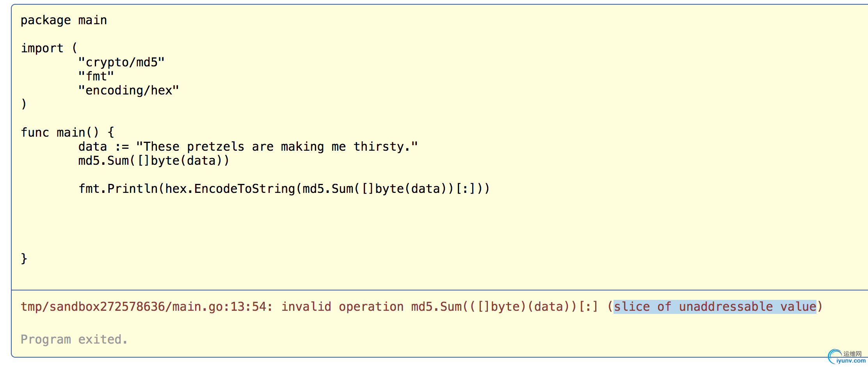868x367 pixels.
Task: Select the "encoding/hex" import line
Action: 128,91
